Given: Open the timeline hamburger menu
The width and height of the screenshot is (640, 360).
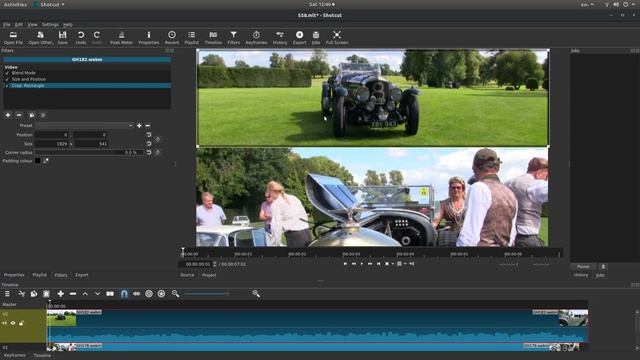Looking at the screenshot, I should 7,293.
